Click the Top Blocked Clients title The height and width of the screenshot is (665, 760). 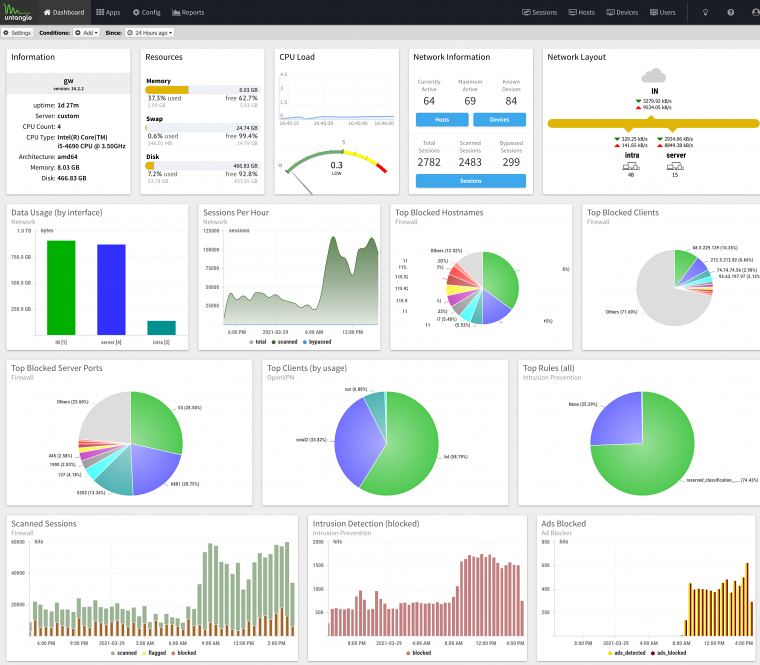tap(623, 213)
